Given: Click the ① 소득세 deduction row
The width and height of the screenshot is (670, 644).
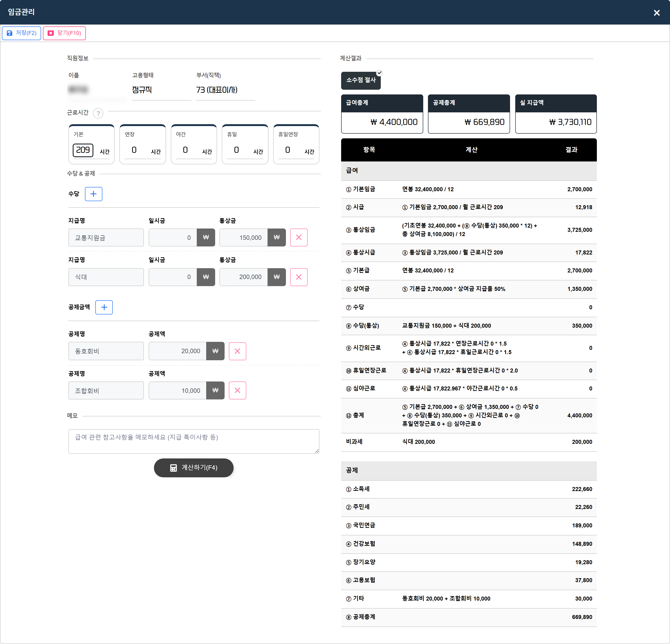Looking at the screenshot, I should click(x=469, y=489).
